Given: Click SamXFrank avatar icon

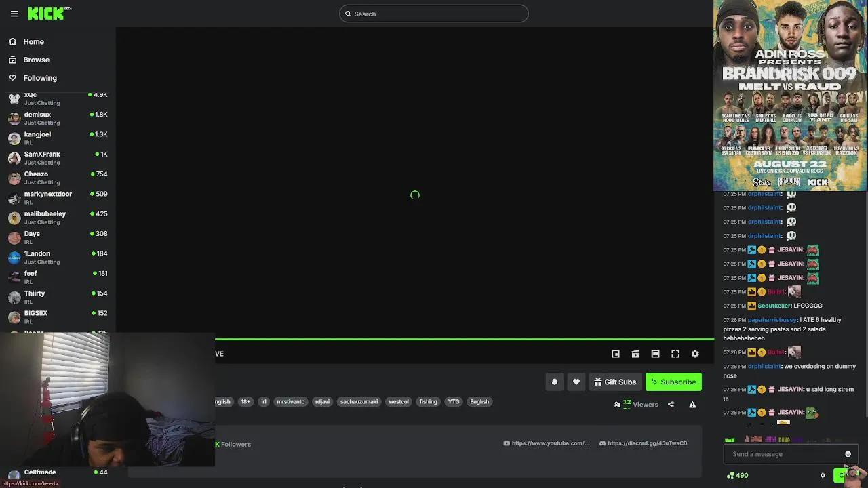Looking at the screenshot, I should point(14,158).
